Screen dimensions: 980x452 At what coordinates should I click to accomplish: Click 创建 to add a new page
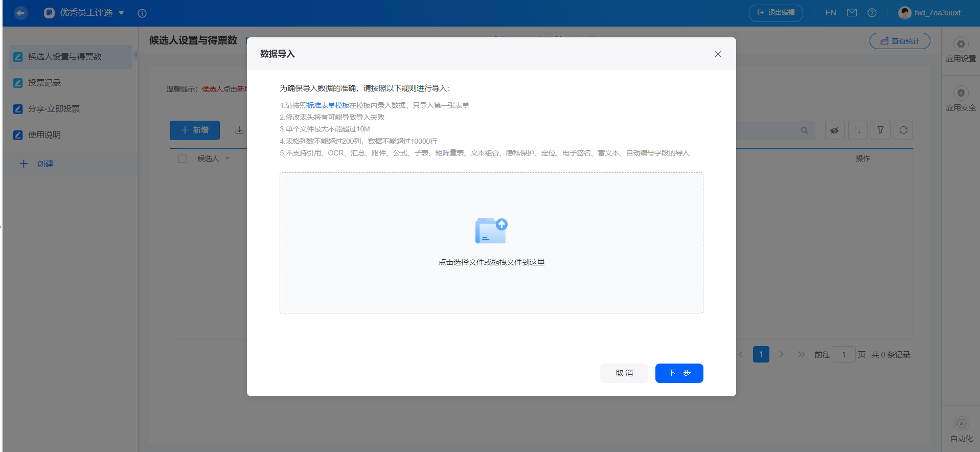tap(36, 164)
